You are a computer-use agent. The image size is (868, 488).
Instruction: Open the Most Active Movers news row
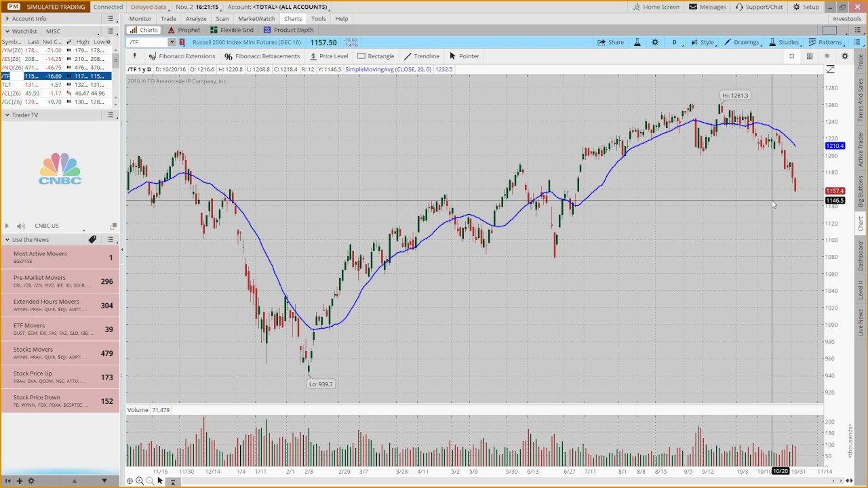point(60,257)
